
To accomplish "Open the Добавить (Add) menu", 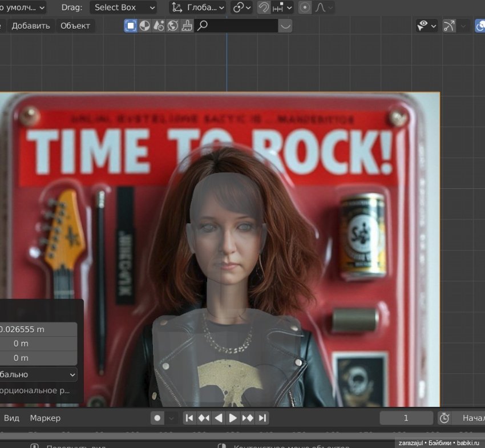I will 31,26.
